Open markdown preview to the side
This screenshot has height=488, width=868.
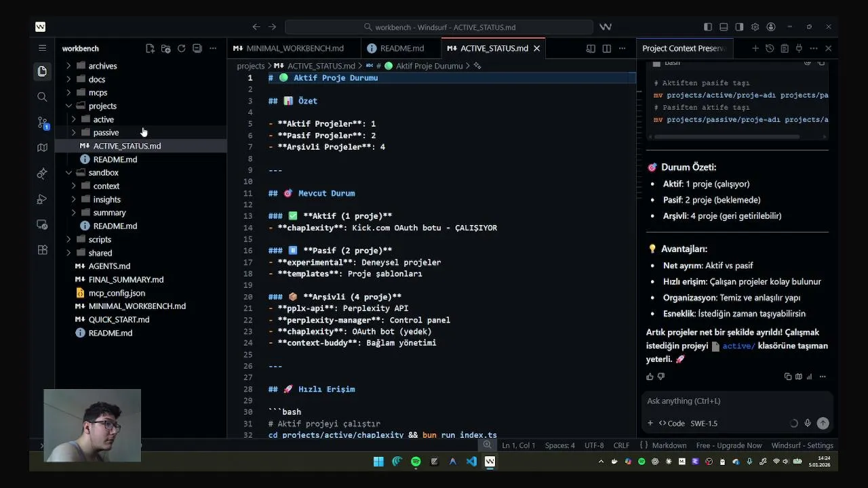[591, 49]
